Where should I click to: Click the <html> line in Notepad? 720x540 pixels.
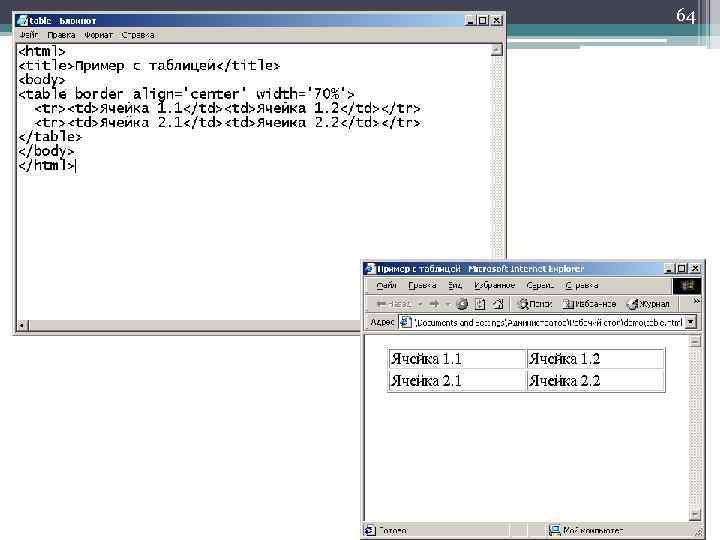pyautogui.click(x=42, y=51)
